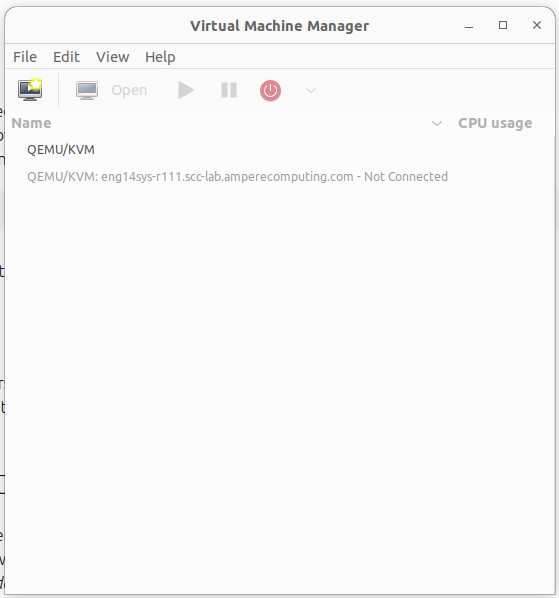Select the local QEMU/KVM connection
Screen dimensions: 559x598
(x=61, y=150)
